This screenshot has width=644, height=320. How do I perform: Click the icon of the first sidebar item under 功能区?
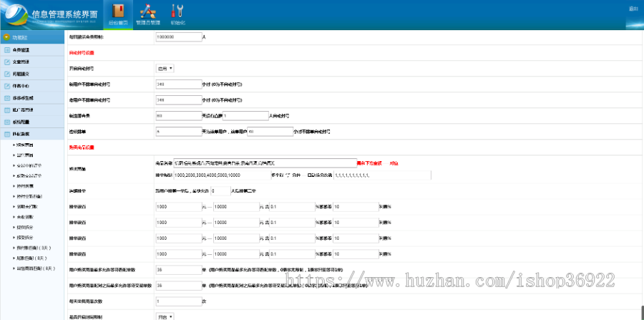click(7, 50)
